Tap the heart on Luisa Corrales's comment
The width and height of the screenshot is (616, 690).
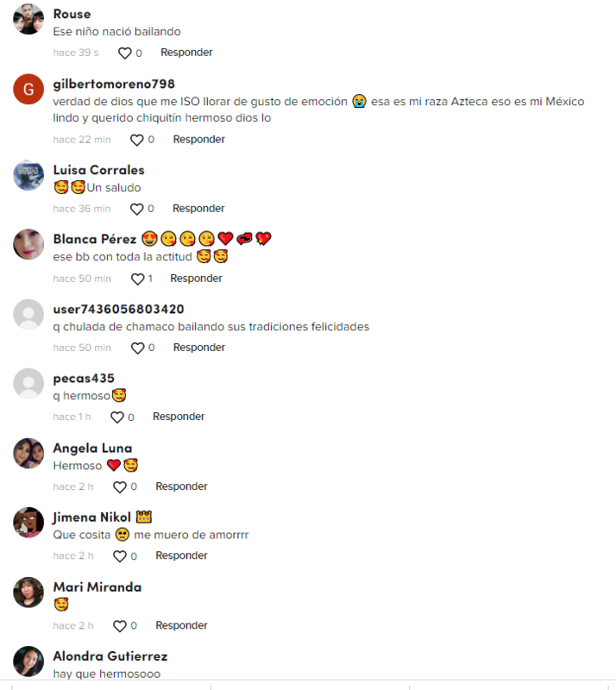137,209
